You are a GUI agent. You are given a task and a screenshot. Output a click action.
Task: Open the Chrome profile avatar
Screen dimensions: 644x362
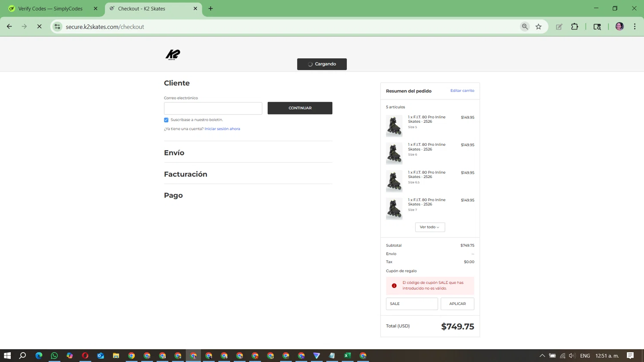[620, 27]
